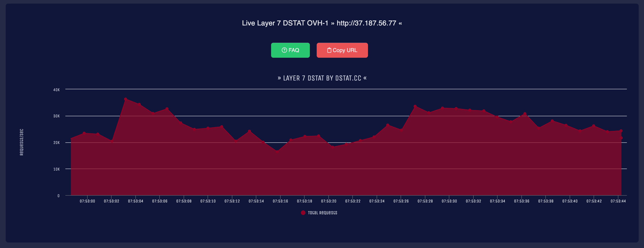Click the 07:53:44 x-axis label
This screenshot has height=248, width=644.
coord(618,201)
